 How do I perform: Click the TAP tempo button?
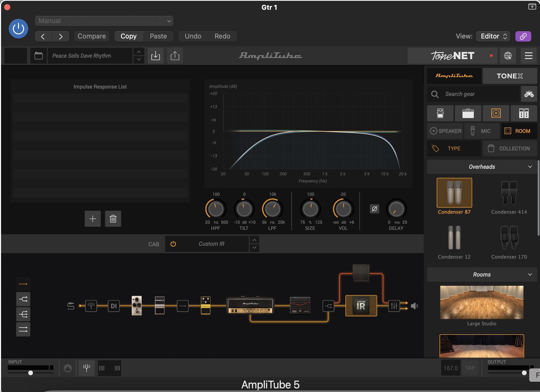(x=470, y=368)
